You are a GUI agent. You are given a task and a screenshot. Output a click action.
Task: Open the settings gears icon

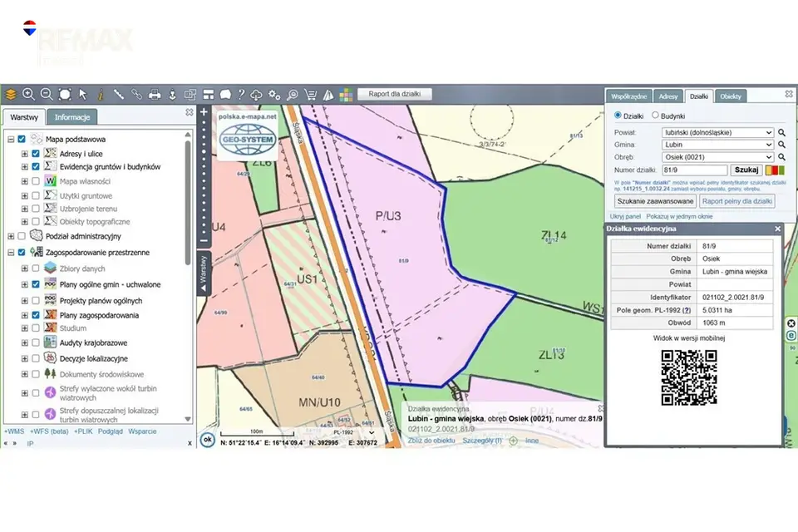tap(274, 94)
